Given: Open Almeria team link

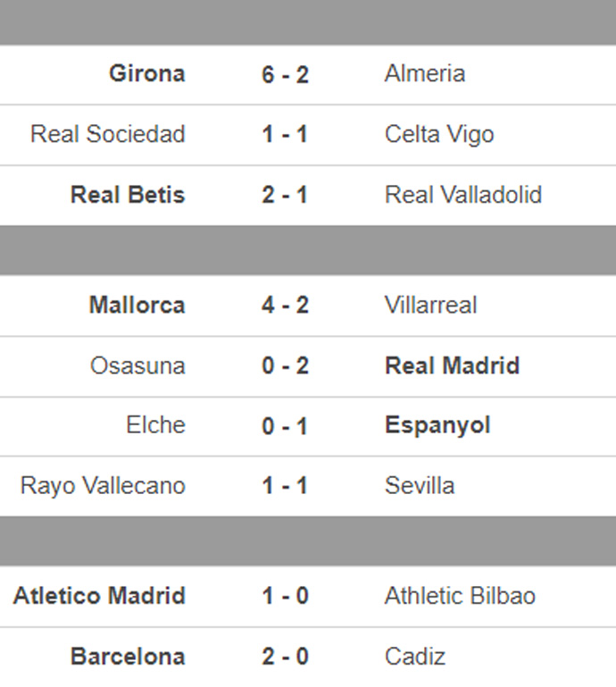Looking at the screenshot, I should [424, 74].
